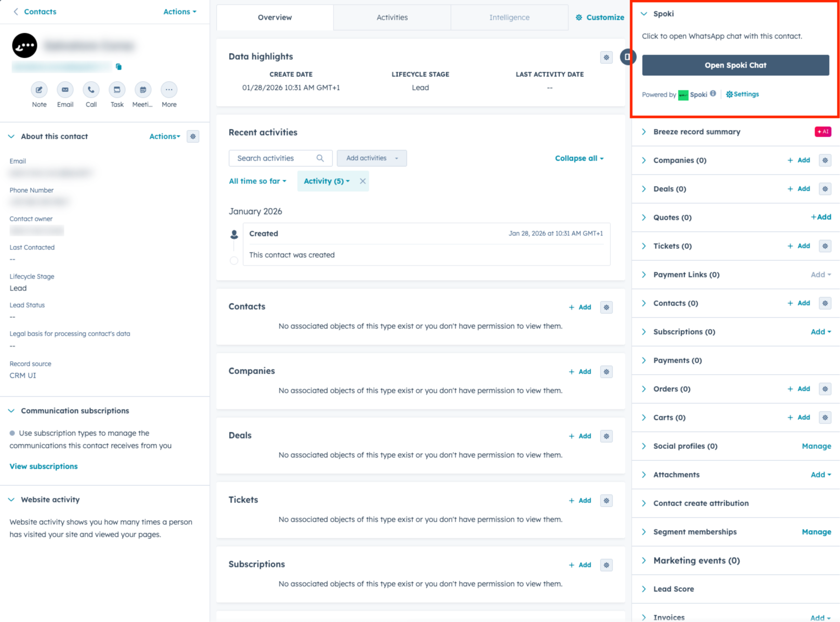This screenshot has width=840, height=622.
Task: Open the Add activities dropdown
Action: (371, 158)
